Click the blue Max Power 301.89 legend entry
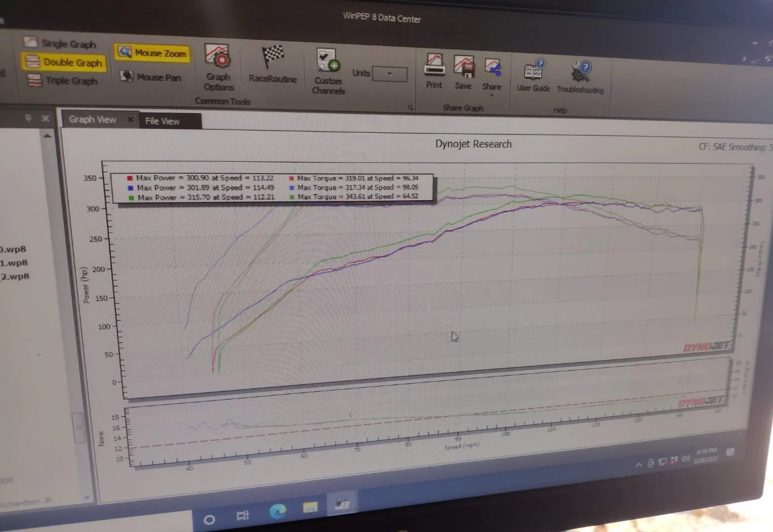This screenshot has height=532, width=773. point(200,188)
